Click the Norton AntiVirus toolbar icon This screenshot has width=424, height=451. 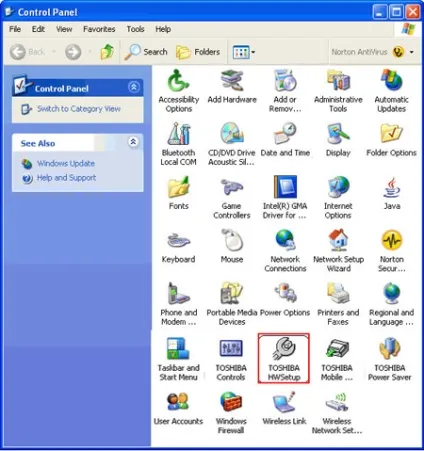(x=398, y=52)
